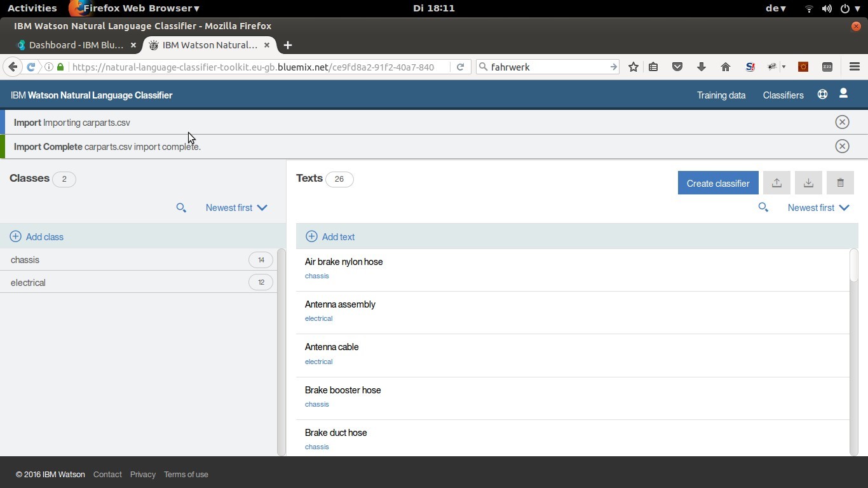The height and width of the screenshot is (488, 868).
Task: Click the Firefox address bar URL
Action: tap(253, 67)
